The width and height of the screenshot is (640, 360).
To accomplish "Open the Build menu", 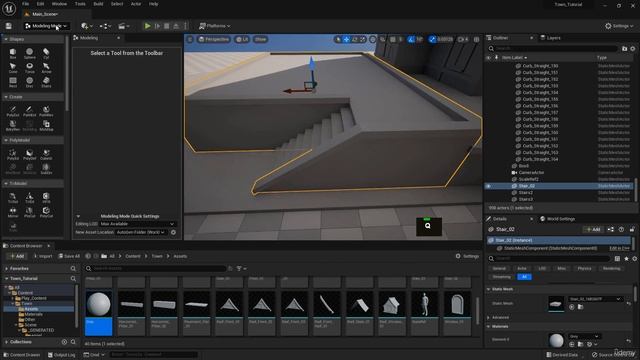I will (98, 4).
